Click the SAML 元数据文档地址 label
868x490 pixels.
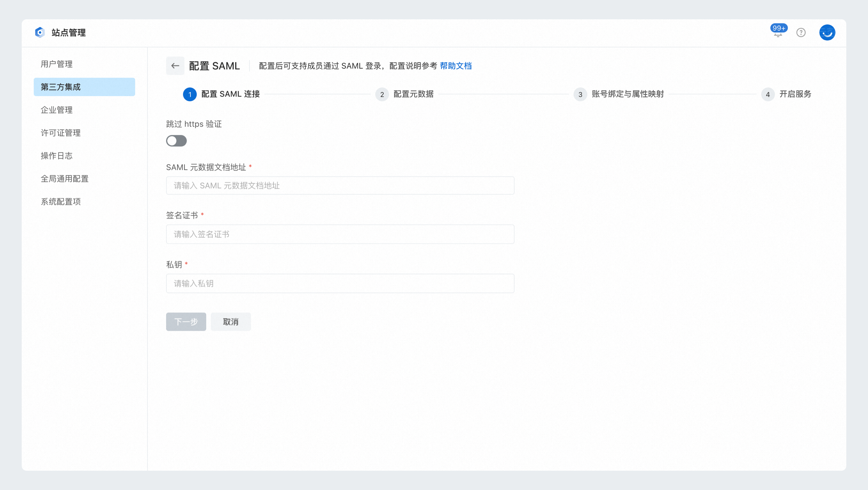[x=206, y=167]
